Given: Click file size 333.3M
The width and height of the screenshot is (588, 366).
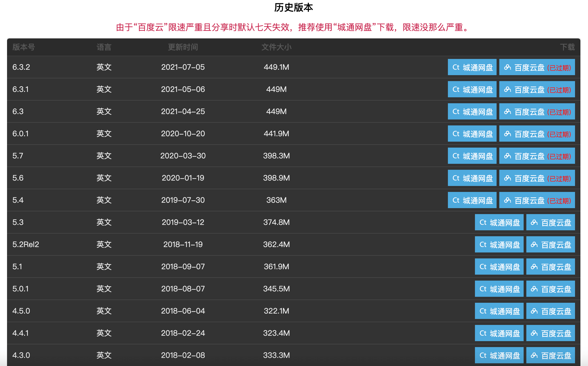Looking at the screenshot, I should tap(276, 355).
